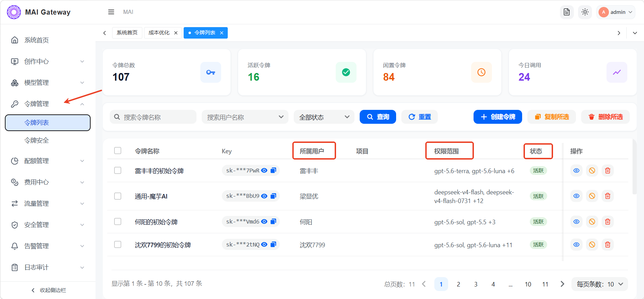
Task: Open the tab list dropdown chevron
Action: click(635, 33)
